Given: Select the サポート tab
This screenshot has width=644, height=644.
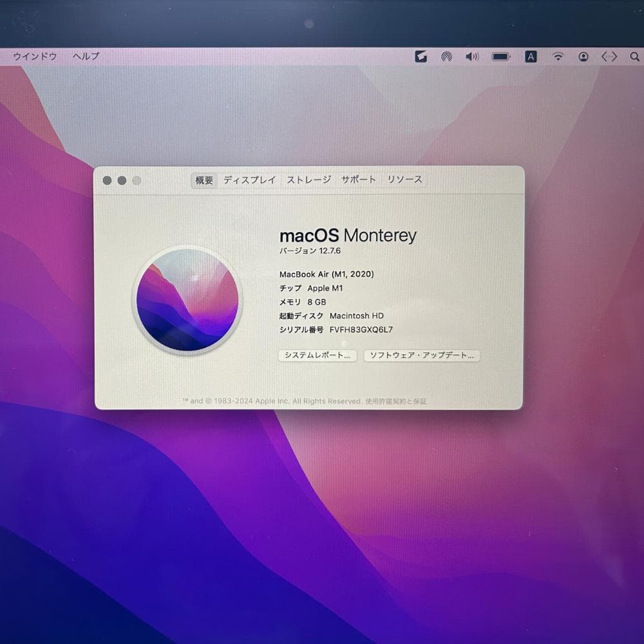Looking at the screenshot, I should pos(358,180).
